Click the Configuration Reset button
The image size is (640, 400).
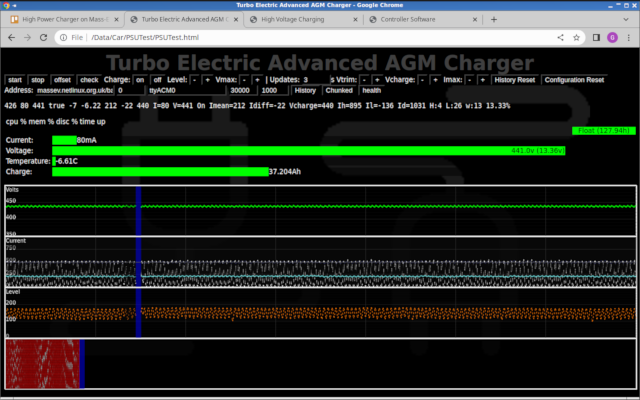(x=574, y=79)
